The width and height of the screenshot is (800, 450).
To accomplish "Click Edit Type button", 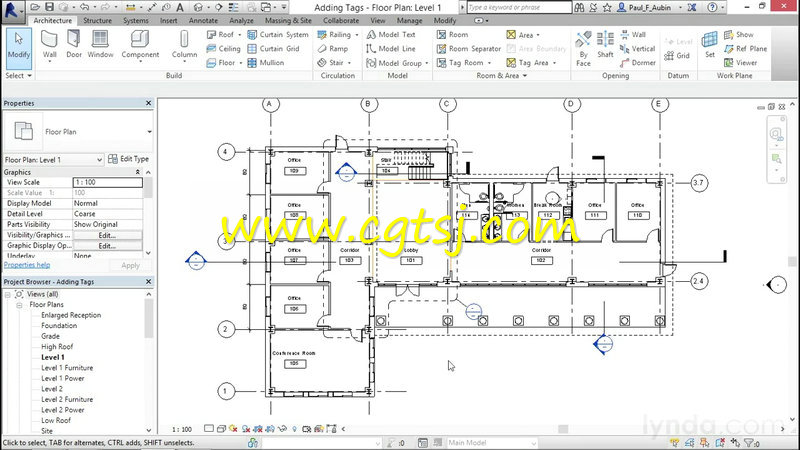I will [x=129, y=159].
